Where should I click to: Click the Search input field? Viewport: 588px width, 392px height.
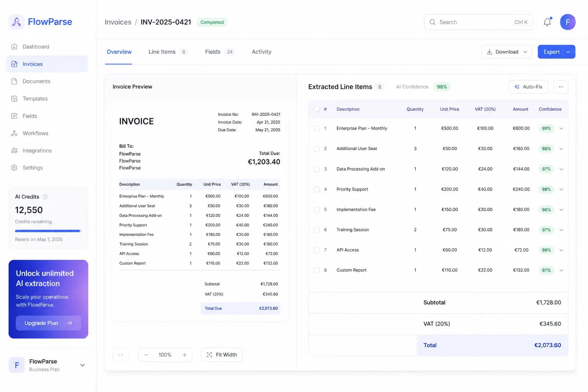tap(479, 22)
